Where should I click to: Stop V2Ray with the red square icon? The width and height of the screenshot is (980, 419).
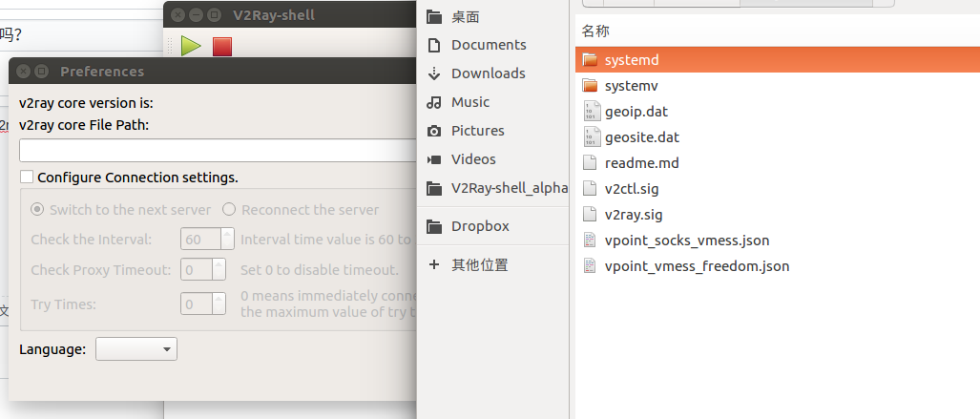(x=222, y=46)
